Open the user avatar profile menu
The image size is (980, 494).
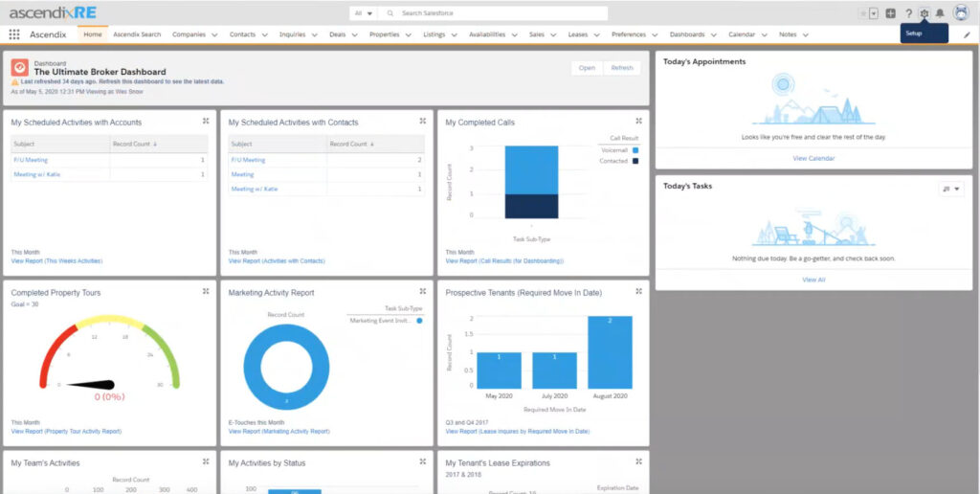(x=961, y=12)
